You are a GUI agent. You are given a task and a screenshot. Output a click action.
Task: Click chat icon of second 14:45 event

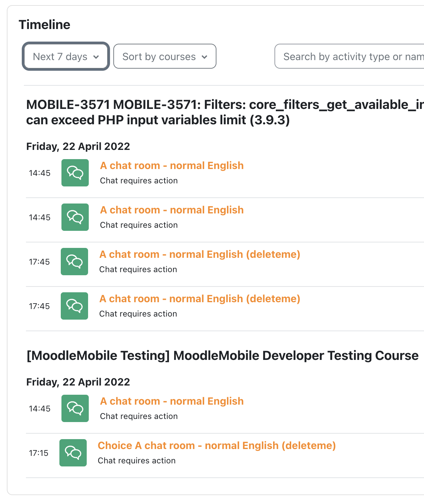tap(75, 217)
